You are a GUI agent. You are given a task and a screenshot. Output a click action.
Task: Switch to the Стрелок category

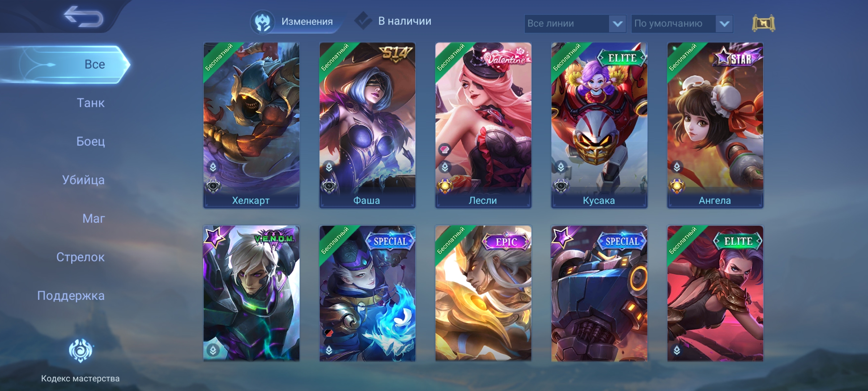[80, 257]
